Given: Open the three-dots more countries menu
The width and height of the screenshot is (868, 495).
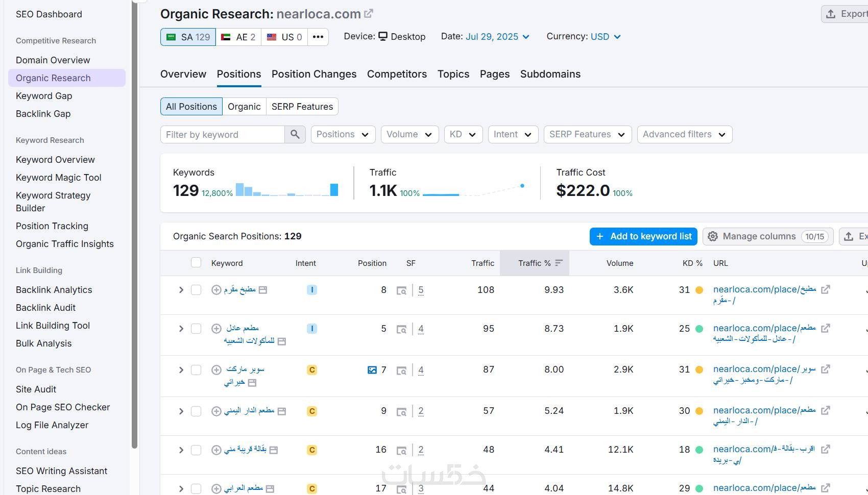Looking at the screenshot, I should tap(318, 37).
